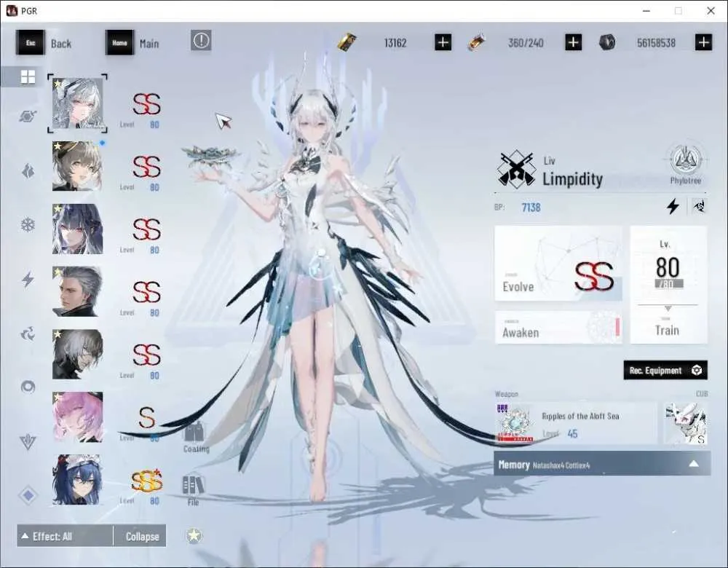Screen dimensions: 728x568
Task: Open Rec. Equipment
Action: click(665, 370)
